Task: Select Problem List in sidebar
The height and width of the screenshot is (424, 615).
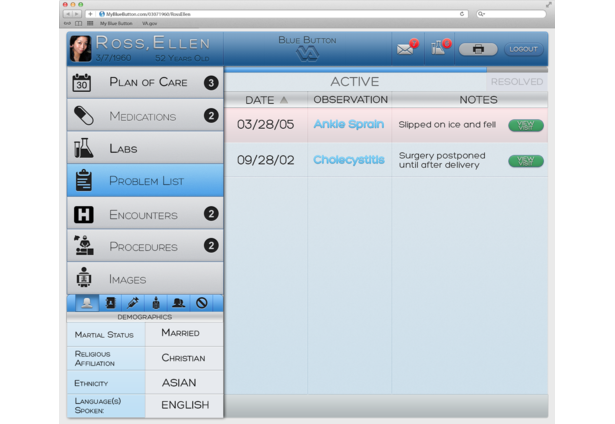Action: [145, 180]
